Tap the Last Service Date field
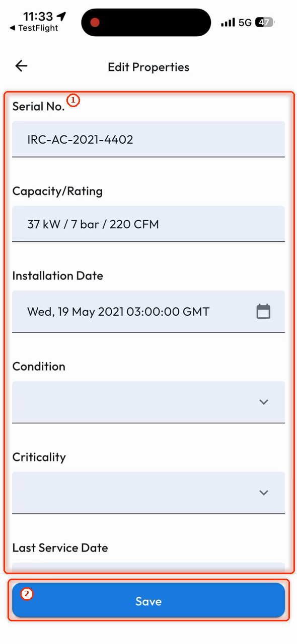 coord(148,568)
